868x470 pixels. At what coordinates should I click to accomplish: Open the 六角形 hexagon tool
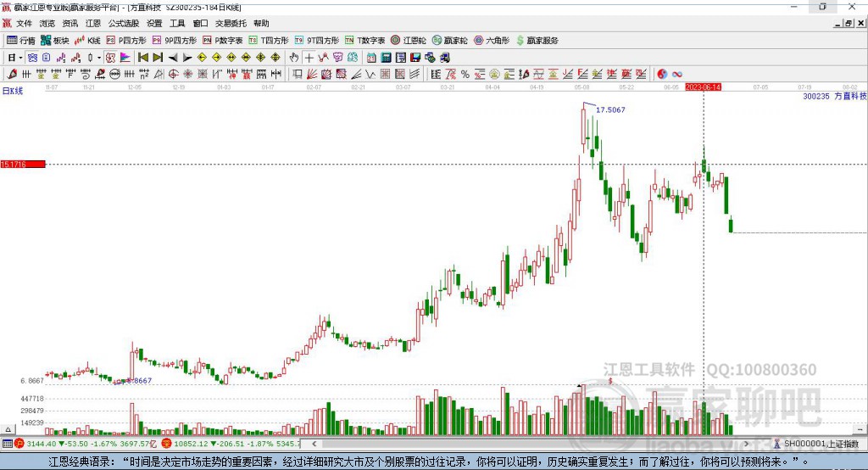(492, 41)
